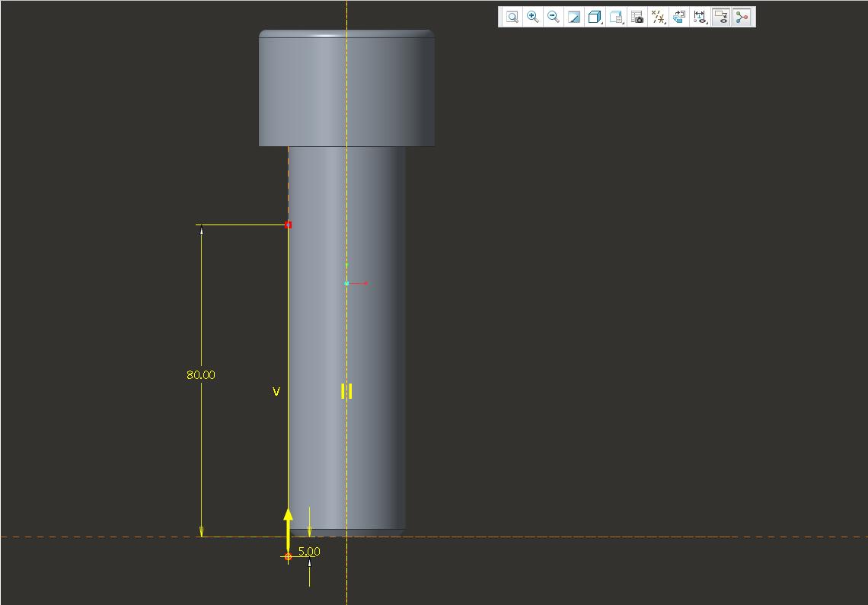Toggle the Annotation Display icon
Viewport: 868px width, 605px height.
tap(721, 18)
